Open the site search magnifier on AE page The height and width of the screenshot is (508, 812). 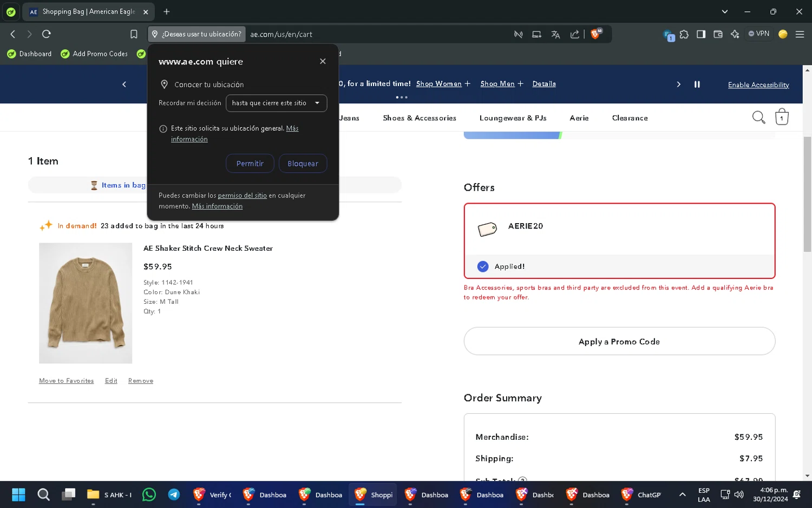click(x=758, y=118)
